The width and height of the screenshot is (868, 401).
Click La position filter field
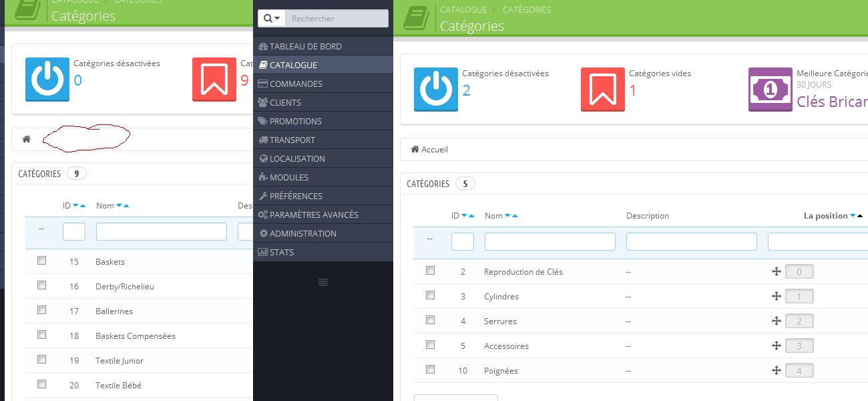pos(818,241)
